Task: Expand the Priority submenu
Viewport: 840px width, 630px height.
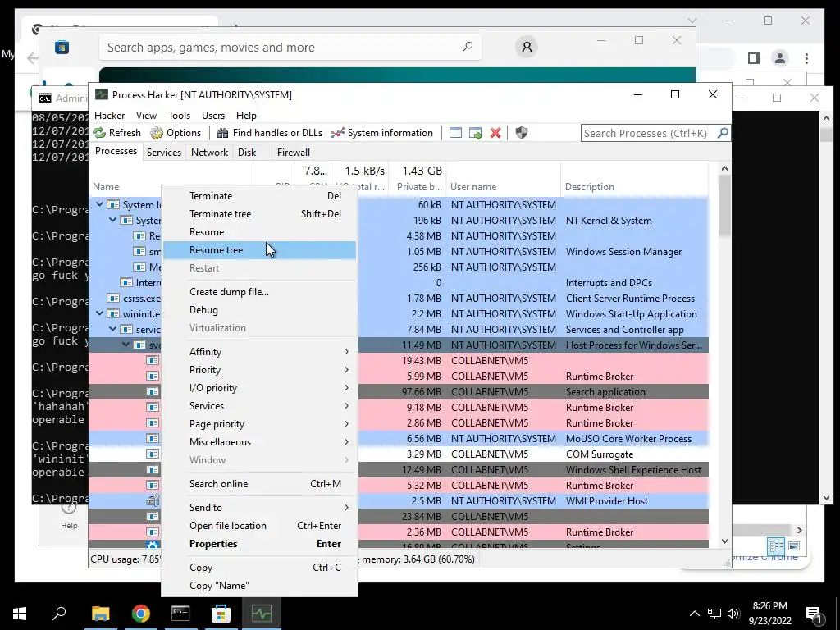Action: pos(259,370)
